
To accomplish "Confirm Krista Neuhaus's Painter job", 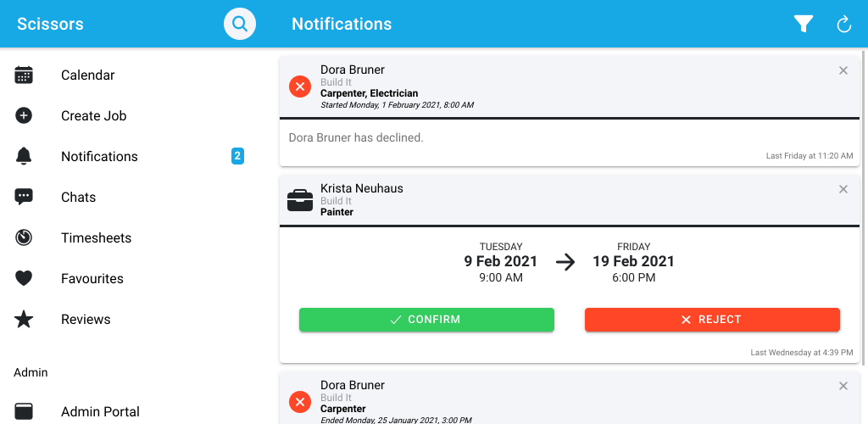I will tap(427, 320).
